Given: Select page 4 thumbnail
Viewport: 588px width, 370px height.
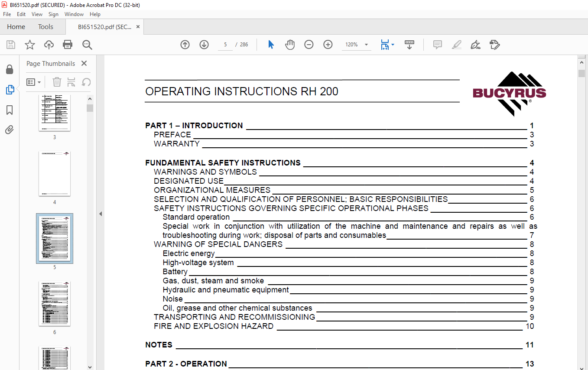Looking at the screenshot, I should click(55, 174).
